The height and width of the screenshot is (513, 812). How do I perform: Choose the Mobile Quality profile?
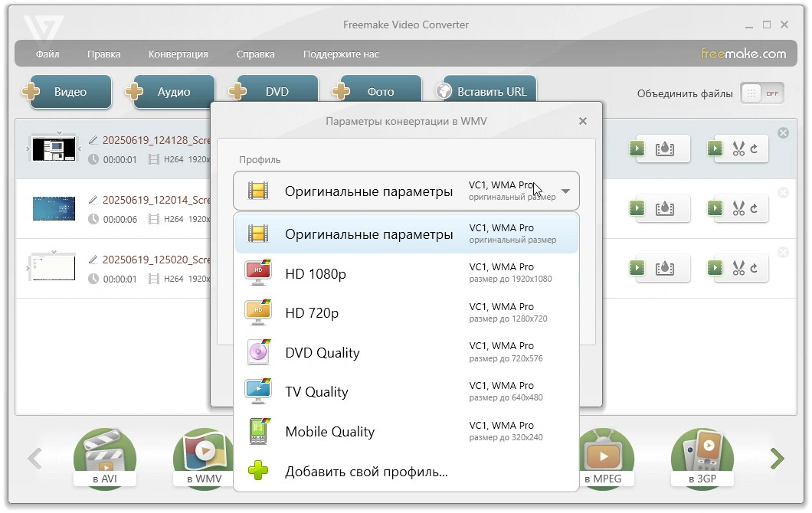[406, 432]
